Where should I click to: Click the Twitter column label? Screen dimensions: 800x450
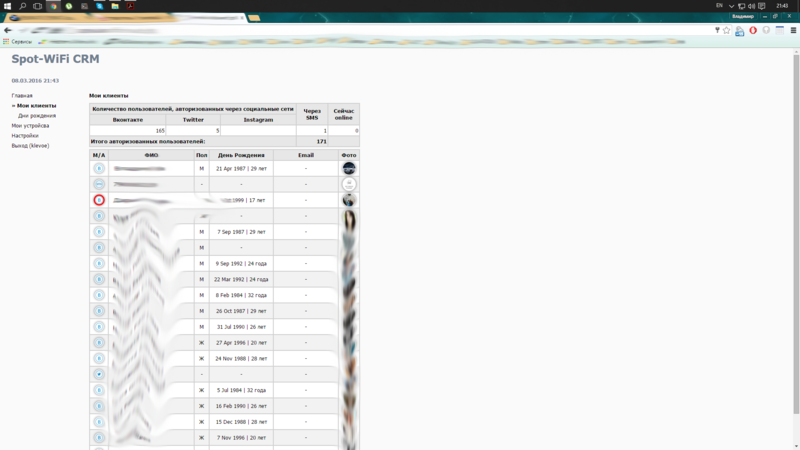[x=193, y=119]
